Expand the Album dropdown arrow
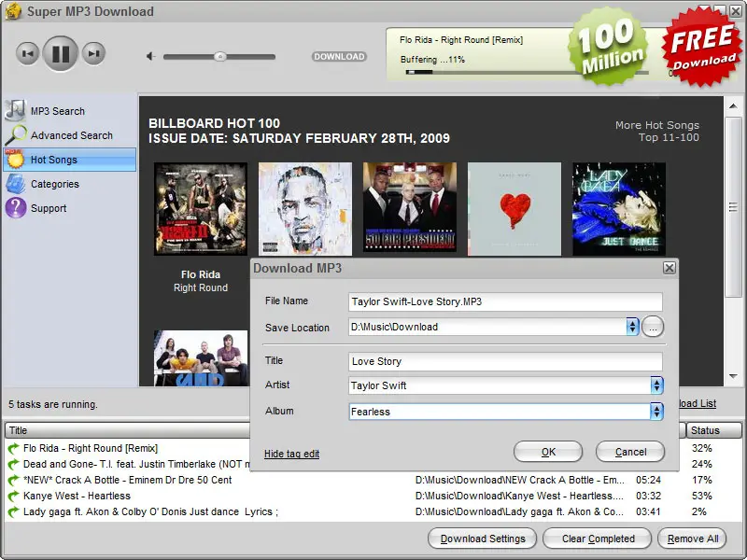This screenshot has height=560, width=747. coord(657,412)
